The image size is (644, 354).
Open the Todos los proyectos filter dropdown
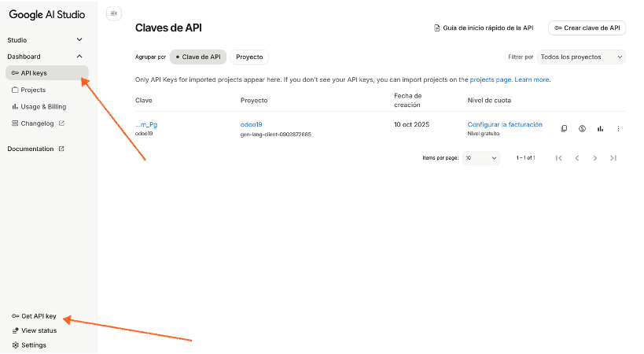[x=581, y=57]
